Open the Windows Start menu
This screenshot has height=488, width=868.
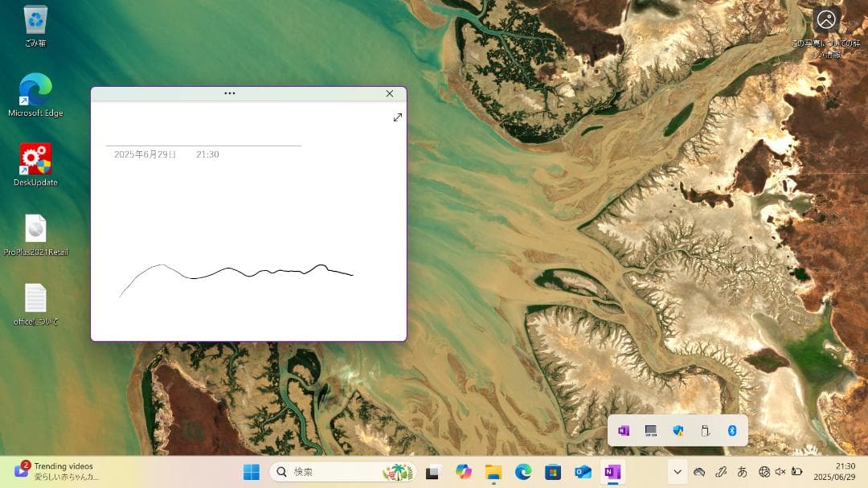point(252,472)
